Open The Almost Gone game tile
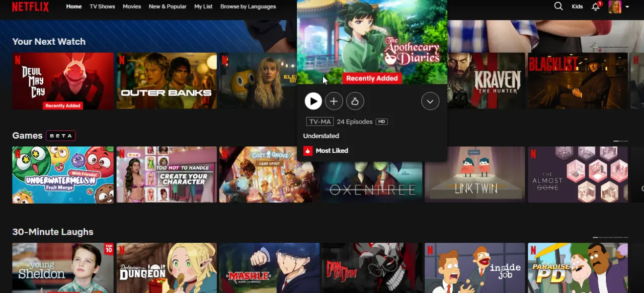The height and width of the screenshot is (293, 644). 578,174
